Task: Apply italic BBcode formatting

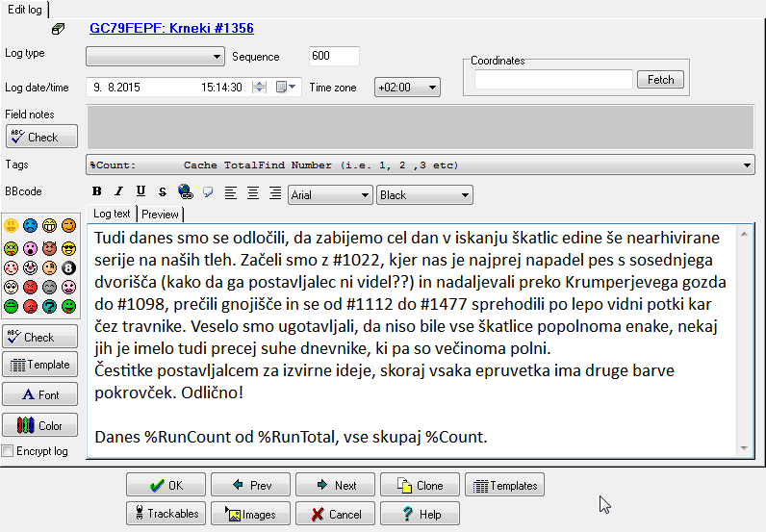Action: pos(118,191)
